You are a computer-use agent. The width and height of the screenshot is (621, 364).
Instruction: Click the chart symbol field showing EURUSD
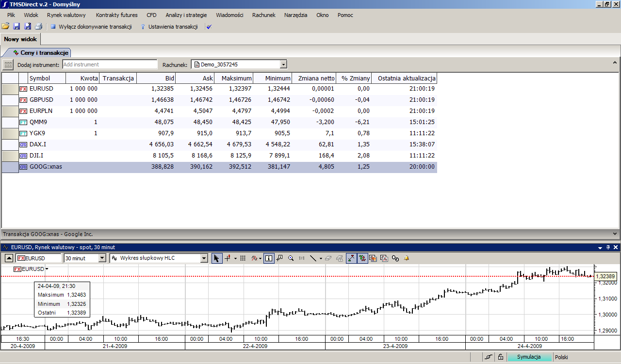coord(39,258)
